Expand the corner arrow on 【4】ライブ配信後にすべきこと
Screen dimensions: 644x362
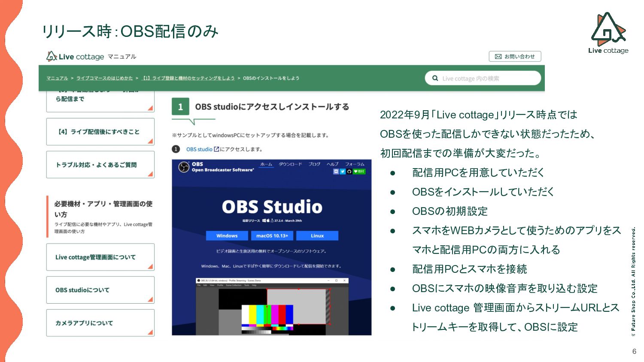click(x=150, y=141)
